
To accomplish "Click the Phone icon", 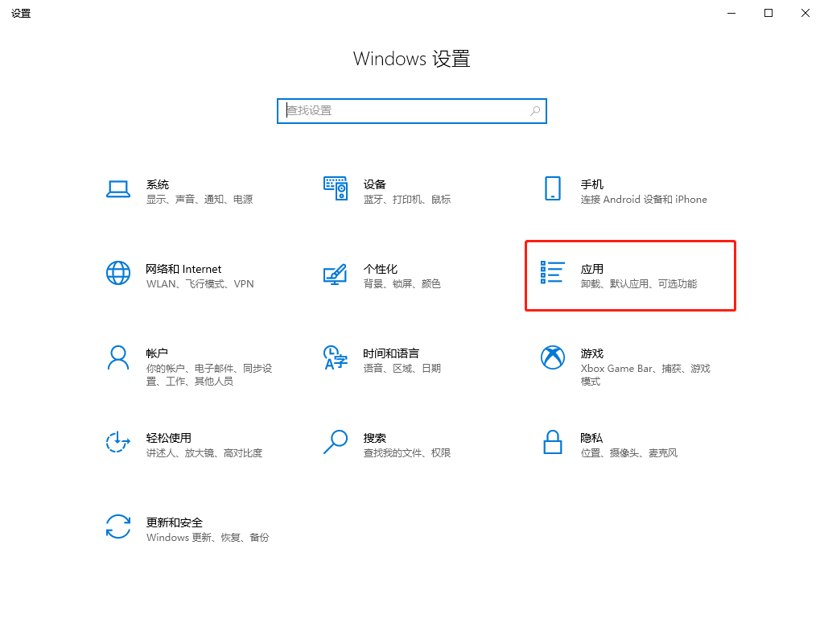I will click(552, 188).
